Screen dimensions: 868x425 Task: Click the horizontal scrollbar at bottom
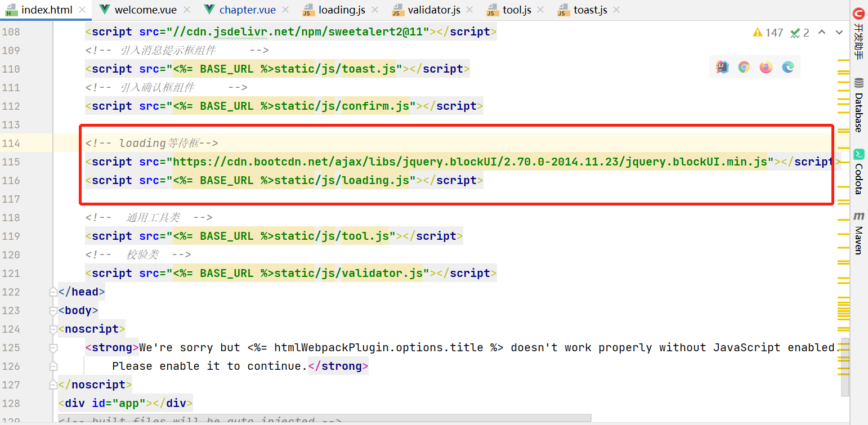325,419
